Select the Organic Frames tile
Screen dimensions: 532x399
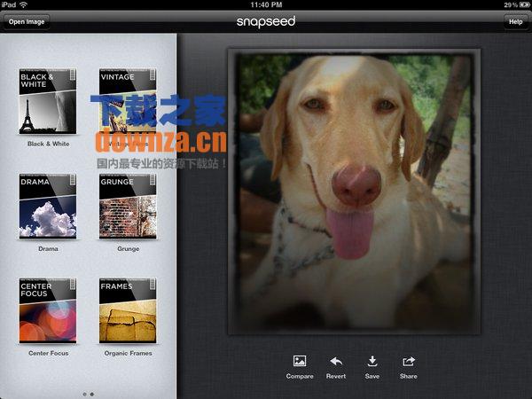(x=128, y=310)
